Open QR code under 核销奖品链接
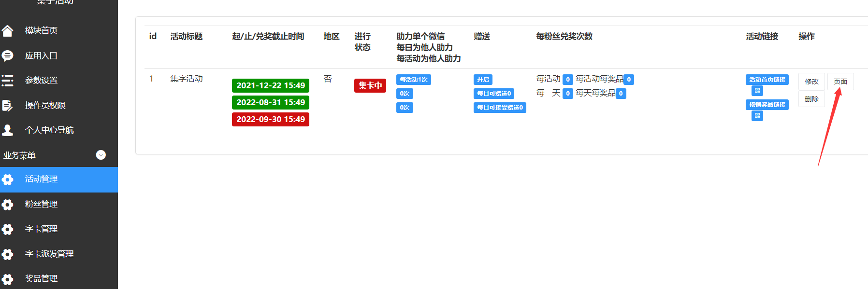The width and height of the screenshot is (868, 289). pyautogui.click(x=757, y=116)
